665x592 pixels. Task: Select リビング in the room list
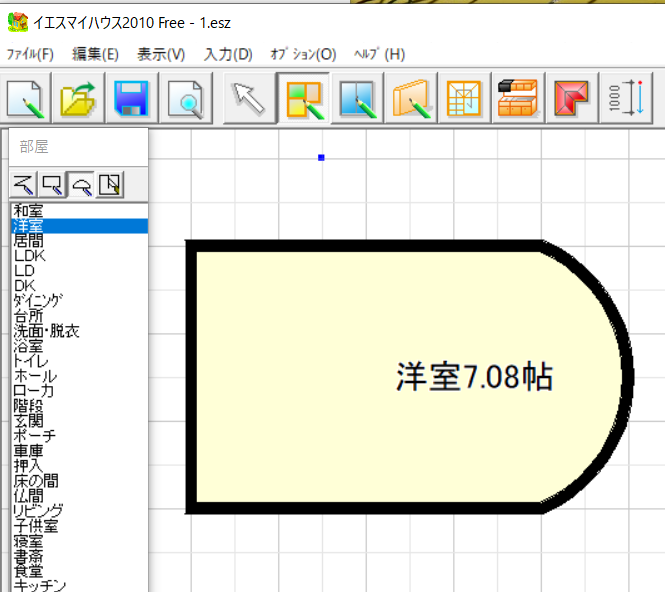(x=79, y=511)
